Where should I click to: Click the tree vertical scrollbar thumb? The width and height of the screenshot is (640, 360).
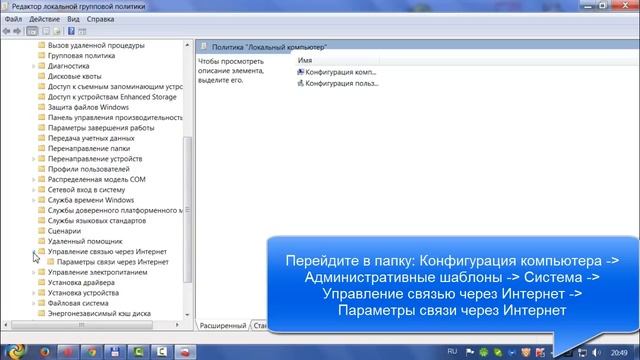187,209
